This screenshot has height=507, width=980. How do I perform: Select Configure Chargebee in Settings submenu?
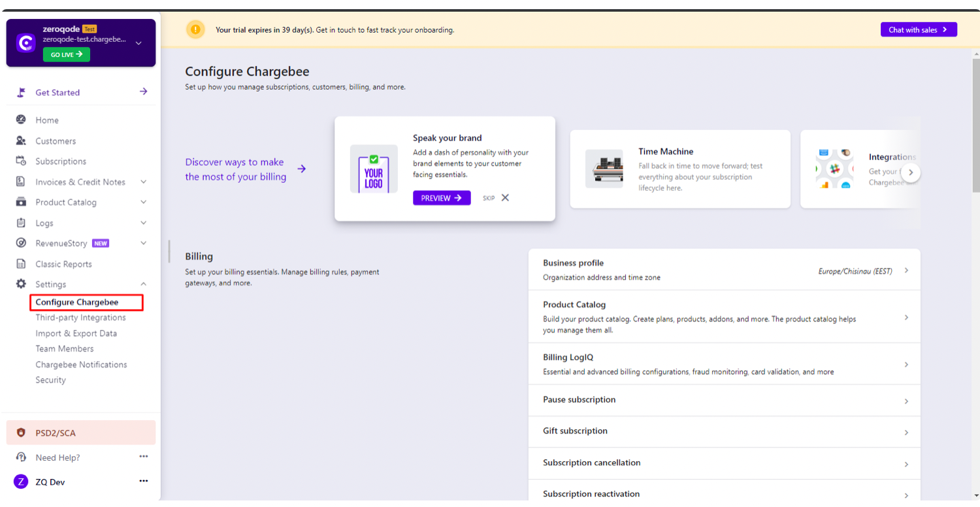(x=77, y=302)
